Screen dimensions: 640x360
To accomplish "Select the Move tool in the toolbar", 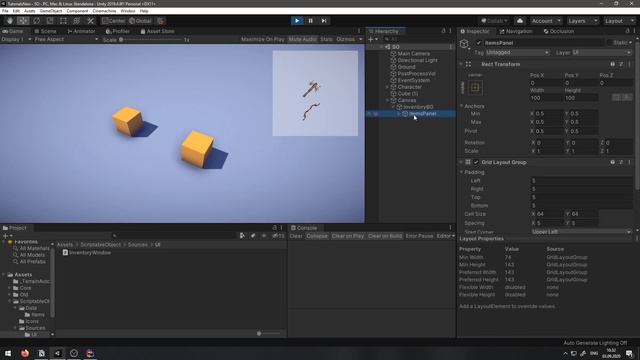I will click(x=23, y=21).
